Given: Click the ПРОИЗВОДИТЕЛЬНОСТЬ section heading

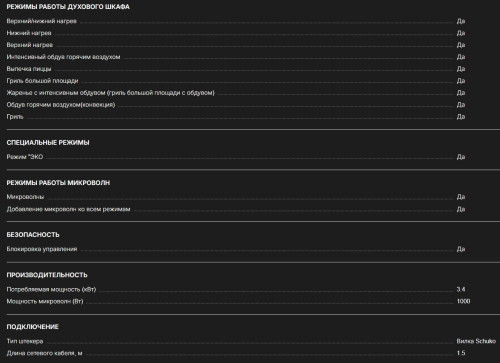Looking at the screenshot, I should click(x=47, y=275).
